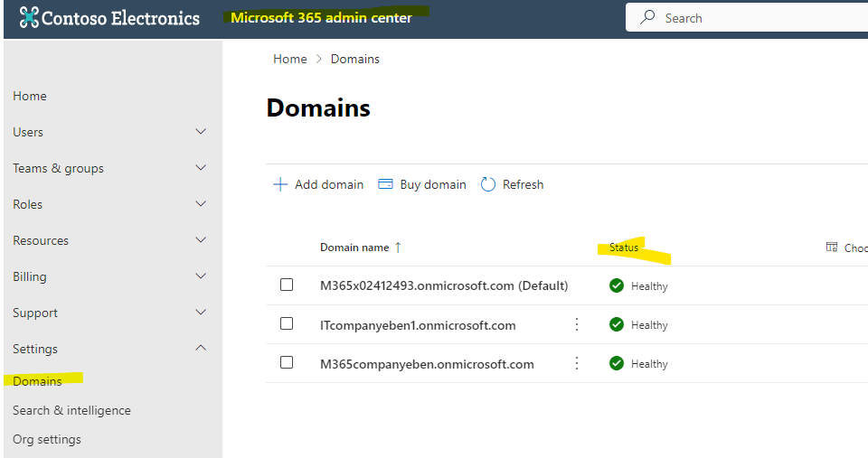The height and width of the screenshot is (458, 868).
Task: Open Domains under Settings
Action: coord(37,381)
